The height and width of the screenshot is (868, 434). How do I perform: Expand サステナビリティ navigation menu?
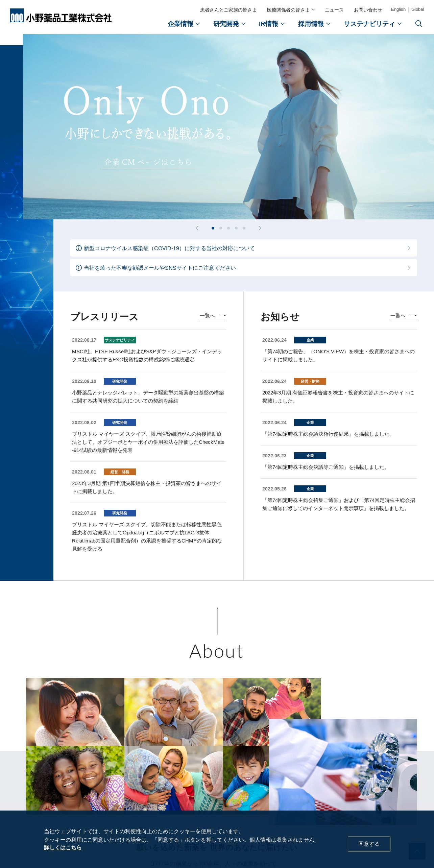pos(373,24)
